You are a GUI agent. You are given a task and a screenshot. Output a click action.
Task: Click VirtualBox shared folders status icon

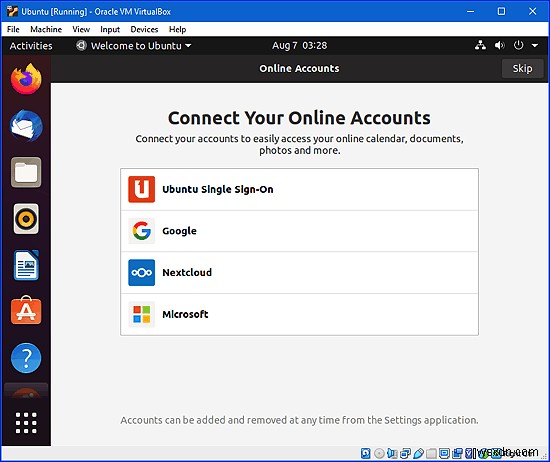[x=431, y=453]
